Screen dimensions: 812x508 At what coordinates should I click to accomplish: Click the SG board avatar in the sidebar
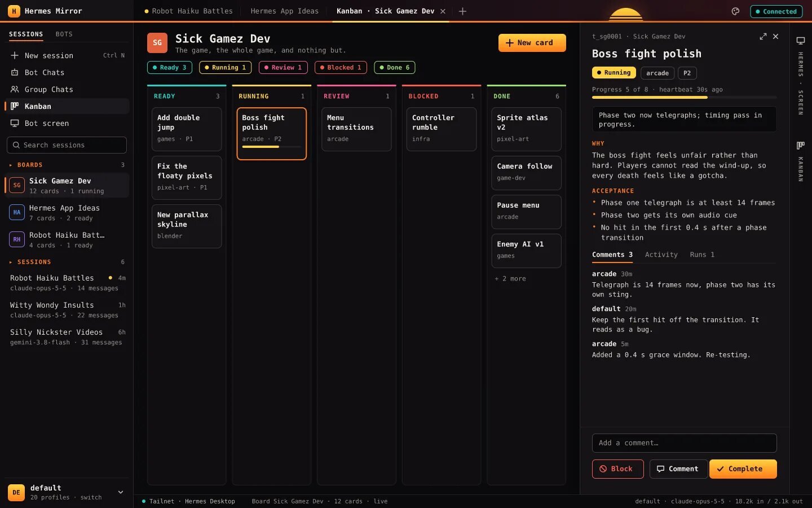pyautogui.click(x=17, y=185)
